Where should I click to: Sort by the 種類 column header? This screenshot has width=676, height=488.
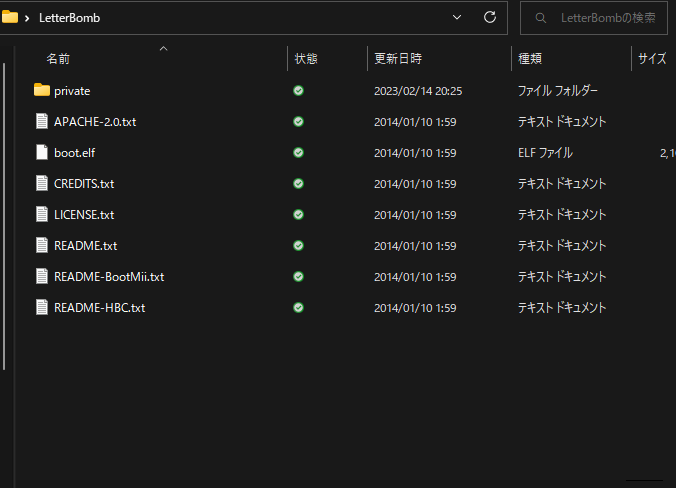[530, 59]
